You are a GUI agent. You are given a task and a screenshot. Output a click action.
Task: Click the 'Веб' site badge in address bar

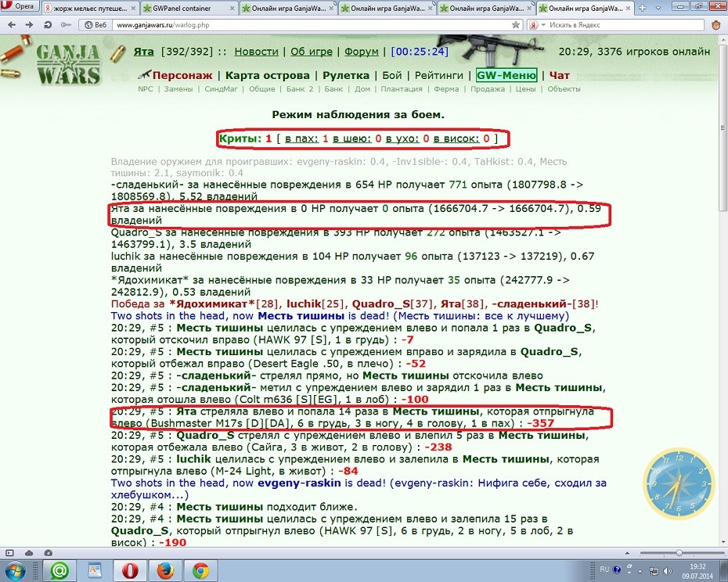96,24
